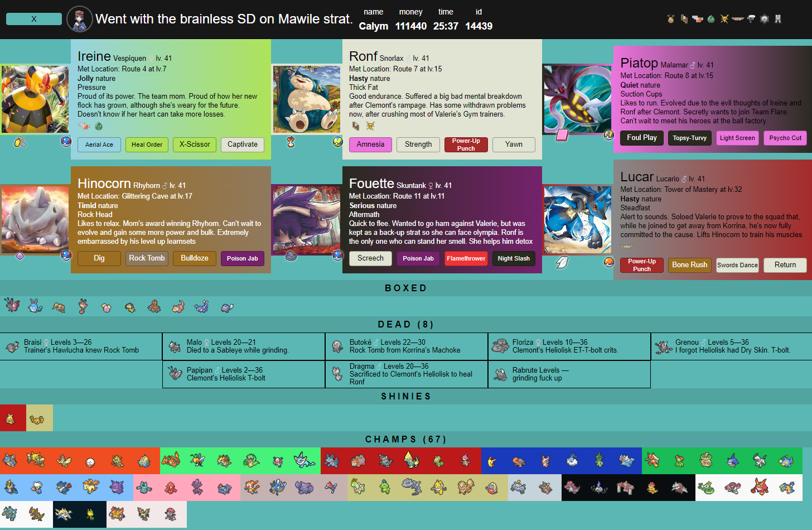Click the Vivillon sprite in Boxed row
This screenshot has width=812, height=530.
[12, 305]
